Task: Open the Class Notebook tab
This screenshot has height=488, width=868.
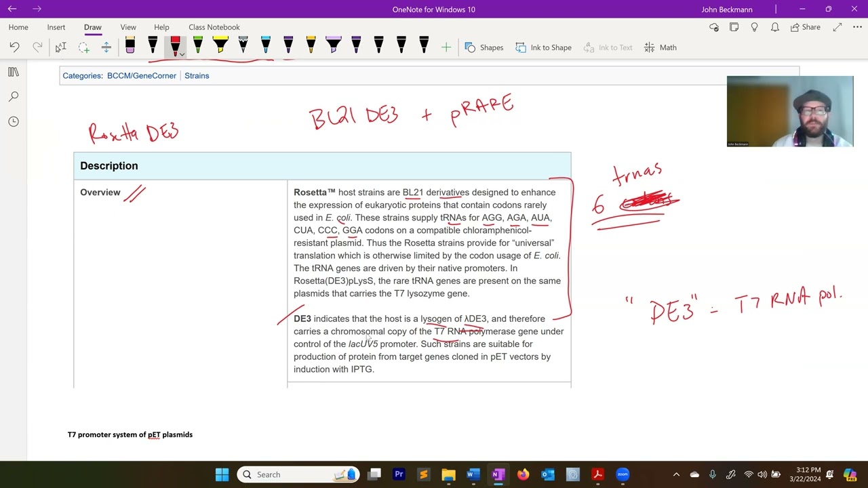Action: click(214, 27)
